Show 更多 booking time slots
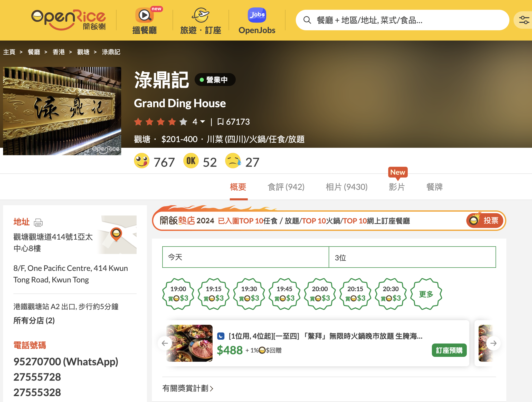532x402 pixels. click(426, 294)
